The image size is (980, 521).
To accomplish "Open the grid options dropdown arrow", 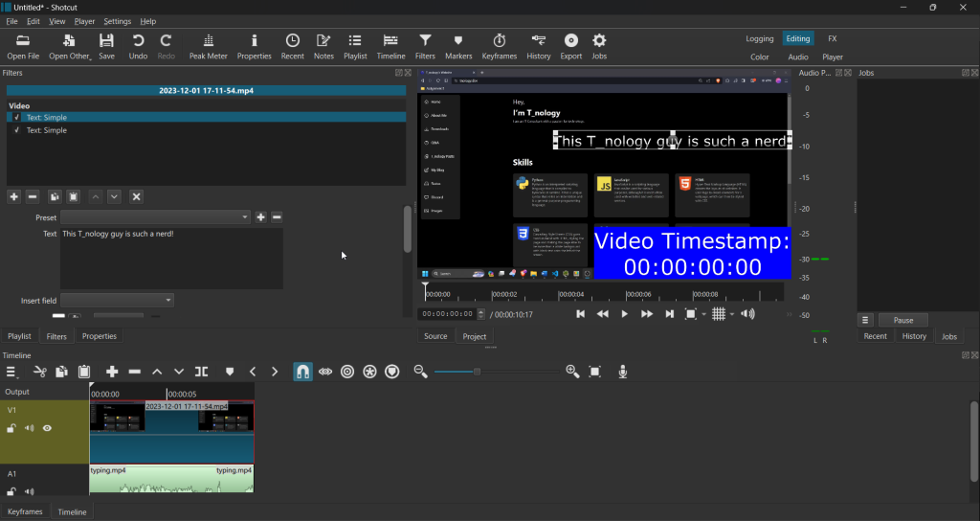I will click(732, 314).
